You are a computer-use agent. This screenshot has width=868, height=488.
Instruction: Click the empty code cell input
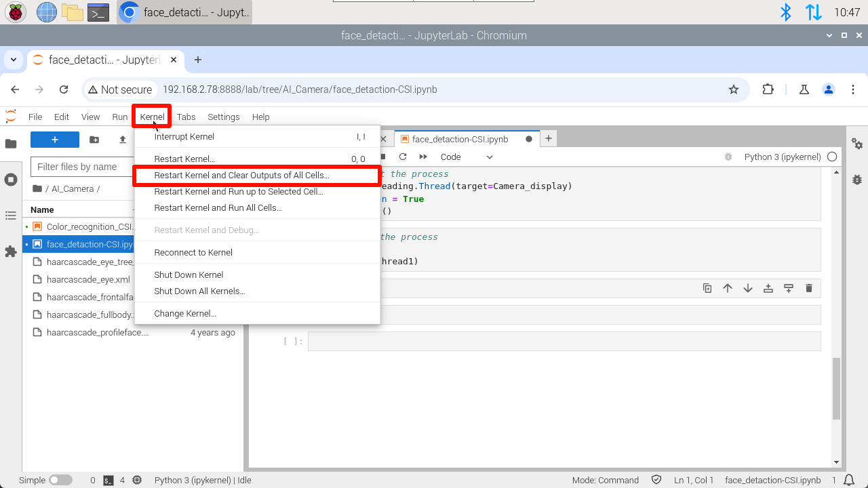point(564,341)
